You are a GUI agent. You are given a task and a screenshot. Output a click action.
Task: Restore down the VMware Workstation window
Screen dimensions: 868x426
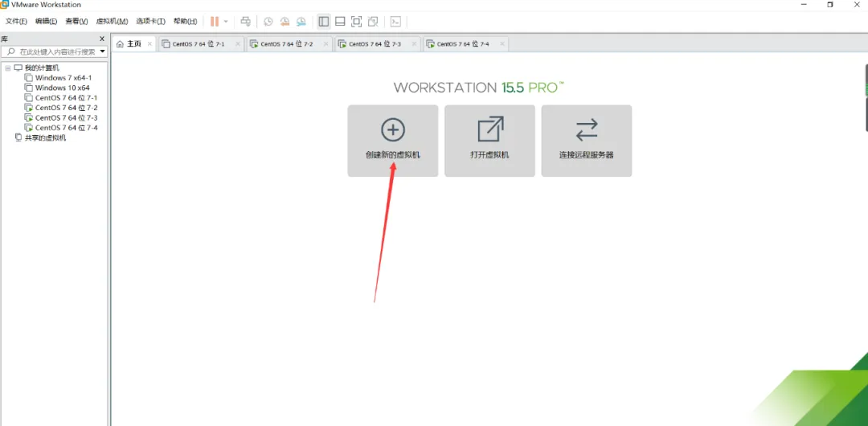(x=829, y=5)
